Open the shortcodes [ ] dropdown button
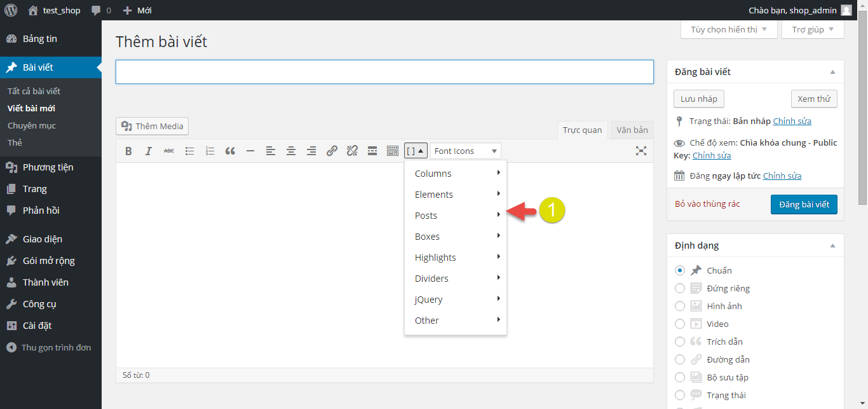Image resolution: width=868 pixels, height=409 pixels. 416,151
